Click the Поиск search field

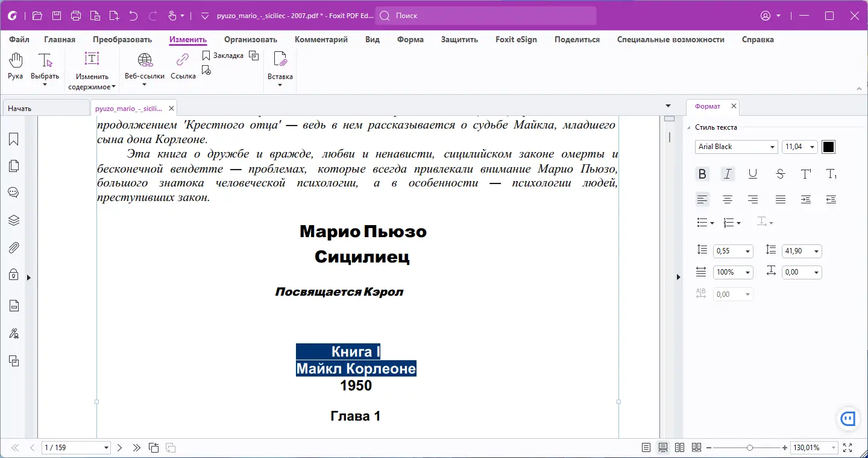[x=486, y=16]
